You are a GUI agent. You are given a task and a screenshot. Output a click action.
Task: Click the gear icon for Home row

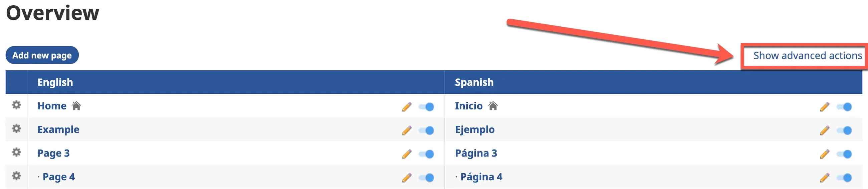16,105
